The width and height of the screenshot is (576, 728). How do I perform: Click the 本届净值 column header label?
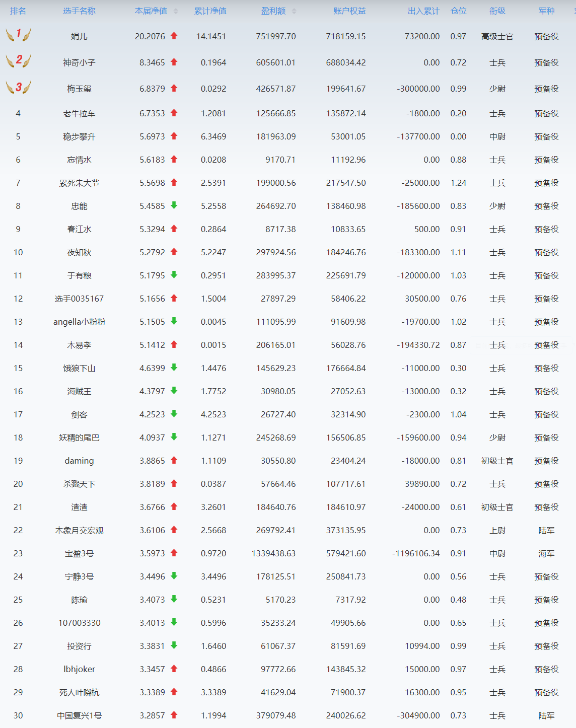point(151,11)
